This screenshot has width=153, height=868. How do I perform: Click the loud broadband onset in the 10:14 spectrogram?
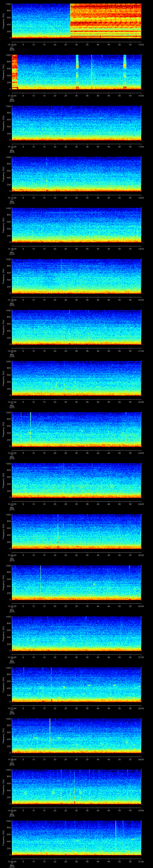70,20
